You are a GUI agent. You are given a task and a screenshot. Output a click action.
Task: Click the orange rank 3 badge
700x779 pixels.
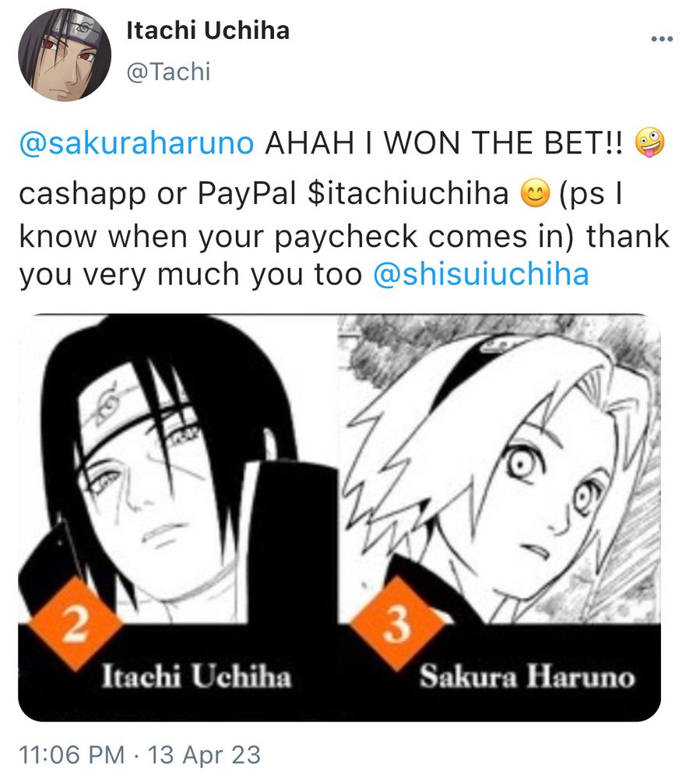(x=396, y=624)
